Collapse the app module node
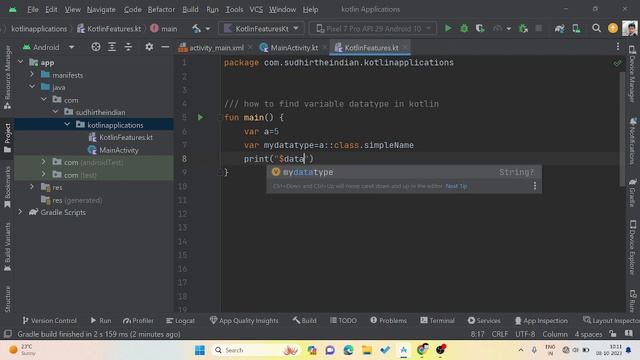This screenshot has width=640, height=360. [x=21, y=62]
